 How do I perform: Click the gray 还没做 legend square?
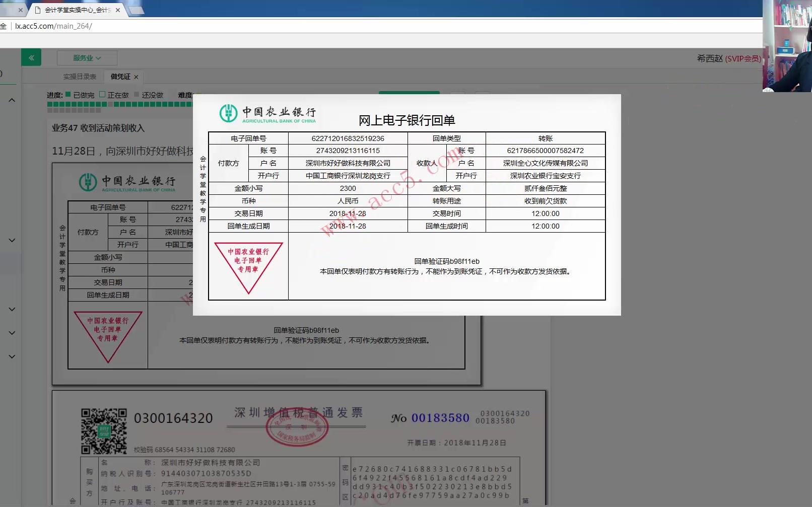pos(137,94)
